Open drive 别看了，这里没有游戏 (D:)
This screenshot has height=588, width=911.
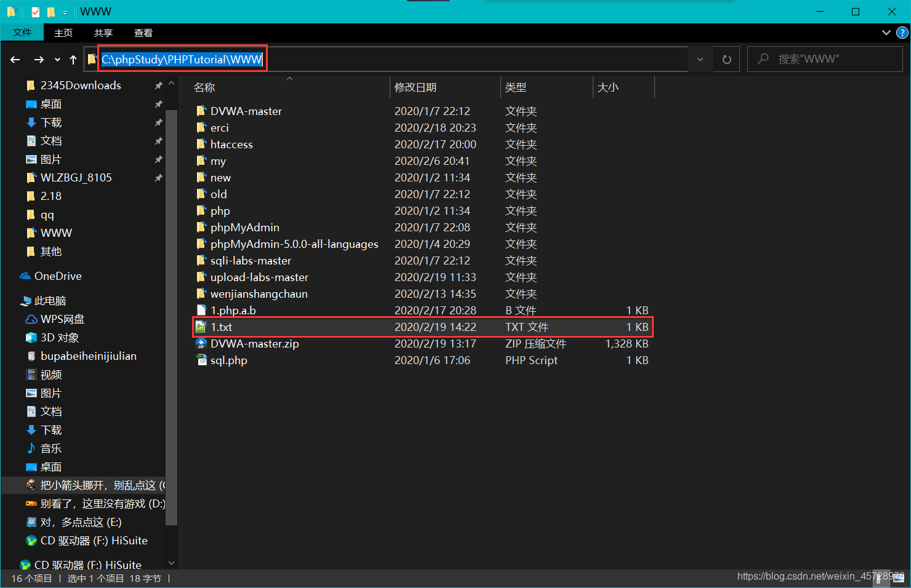[102, 504]
